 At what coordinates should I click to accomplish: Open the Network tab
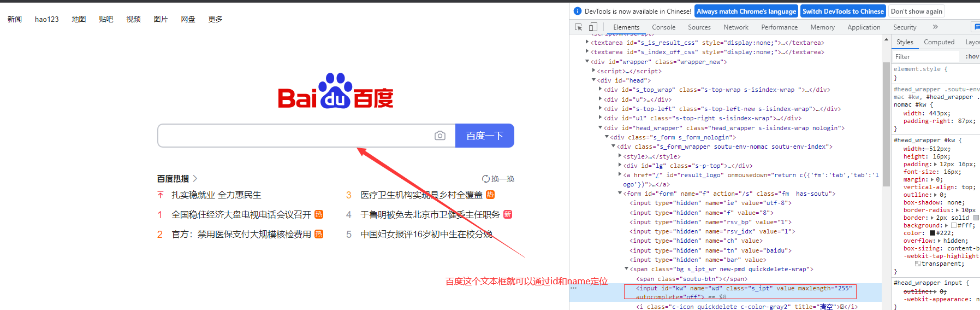(x=736, y=27)
